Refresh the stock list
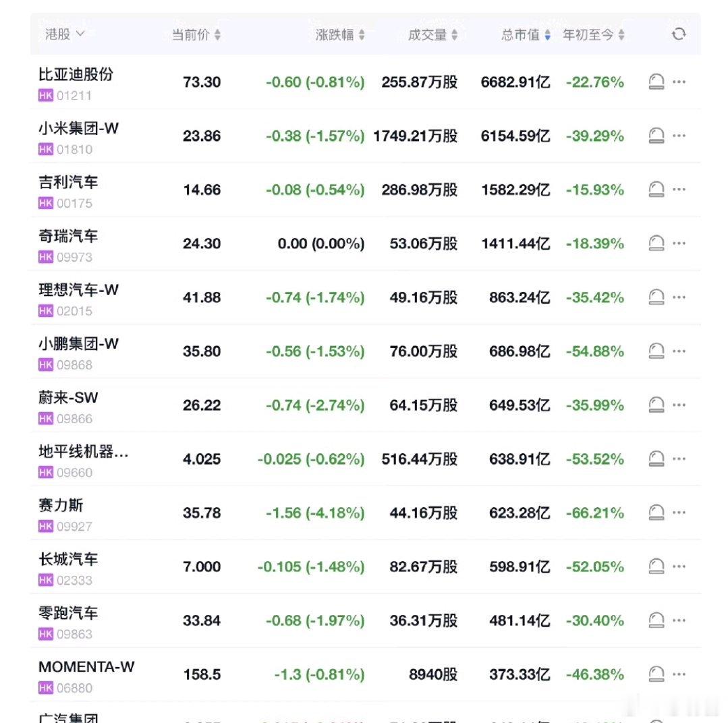Viewport: 728px width, 723px height. pos(679,34)
